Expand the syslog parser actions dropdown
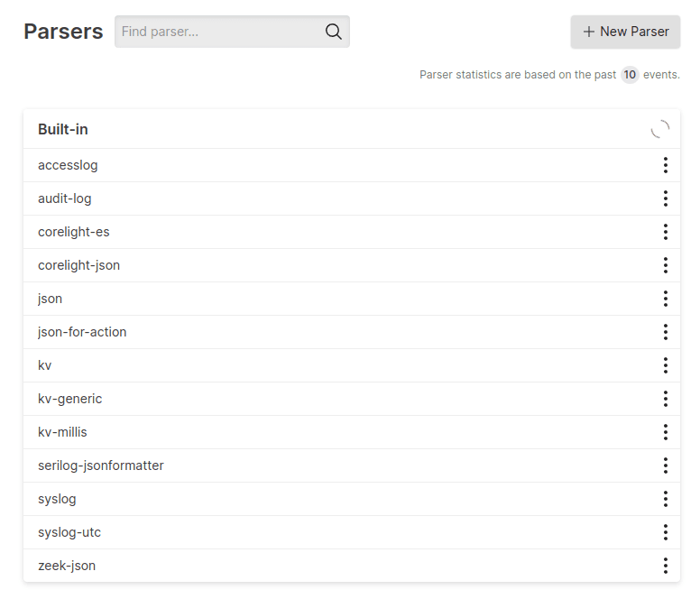Image resolution: width=700 pixels, height=599 pixels. click(665, 499)
